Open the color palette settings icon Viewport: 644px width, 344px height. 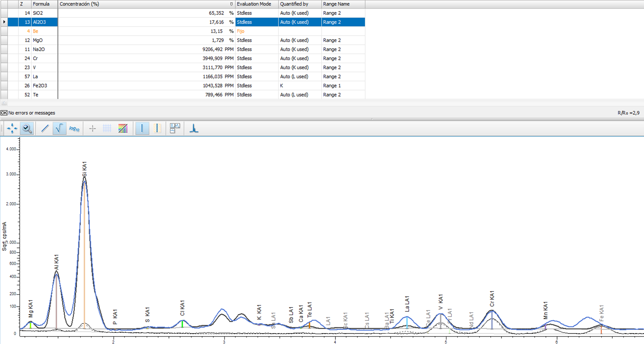point(123,128)
